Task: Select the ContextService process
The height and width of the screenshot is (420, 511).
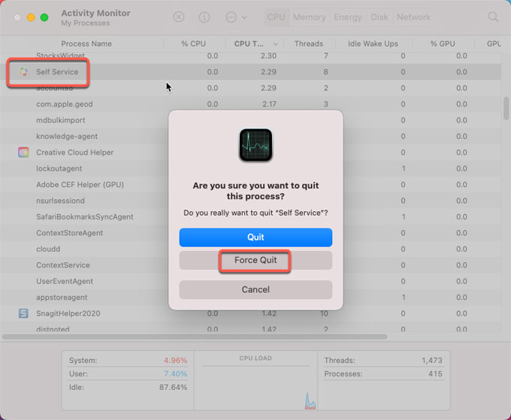Action: click(x=63, y=265)
